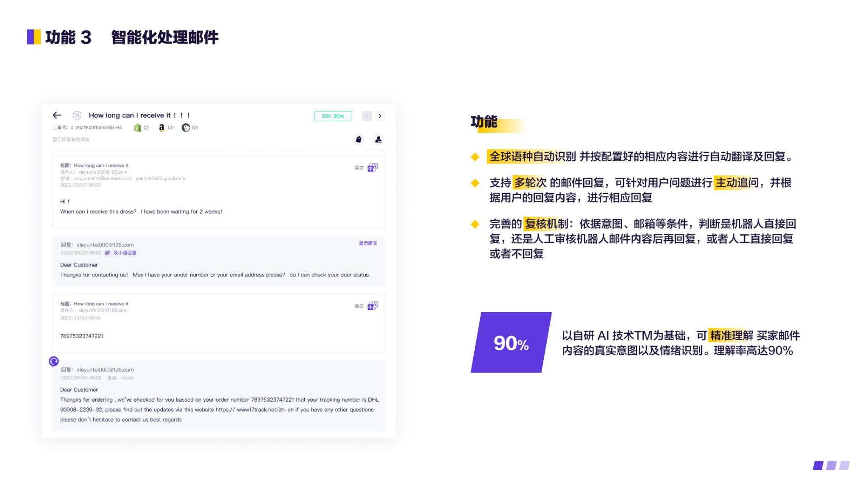Screen dimensions: 868x488
Task: Click the 及小语回复 bot reply tag
Action: click(125, 253)
